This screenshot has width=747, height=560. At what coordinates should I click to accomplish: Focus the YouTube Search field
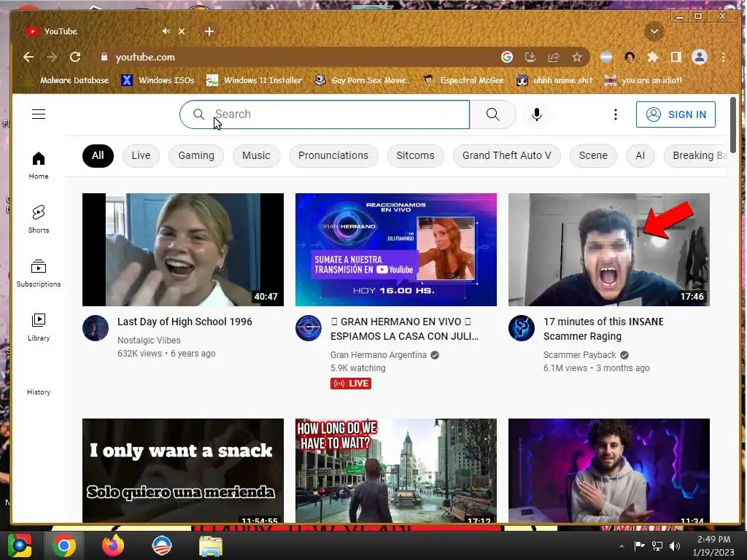325,114
